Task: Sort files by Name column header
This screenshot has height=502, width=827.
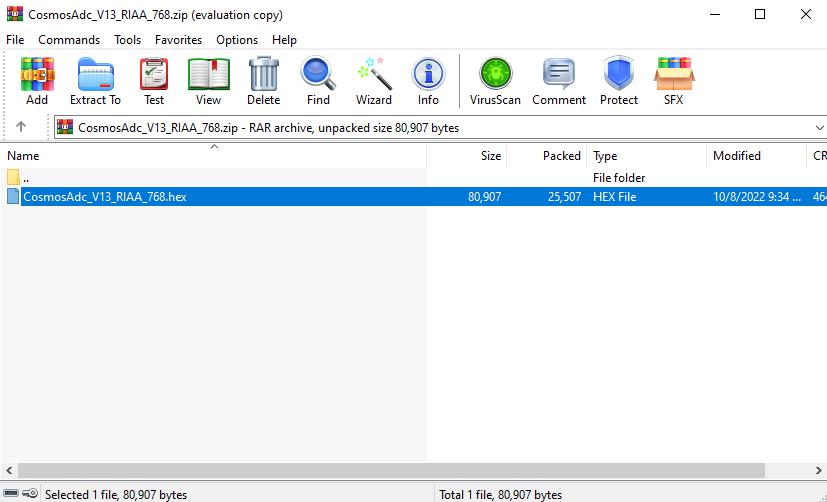Action: point(213,156)
